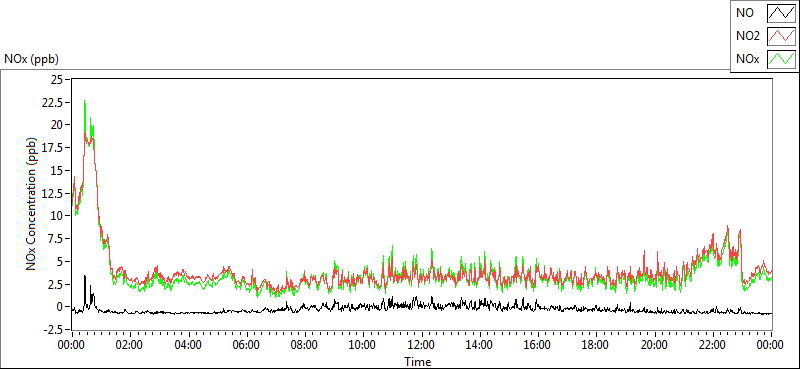
Task: Click the NOx Concentration (ppb) axis label
Action: [x=32, y=204]
